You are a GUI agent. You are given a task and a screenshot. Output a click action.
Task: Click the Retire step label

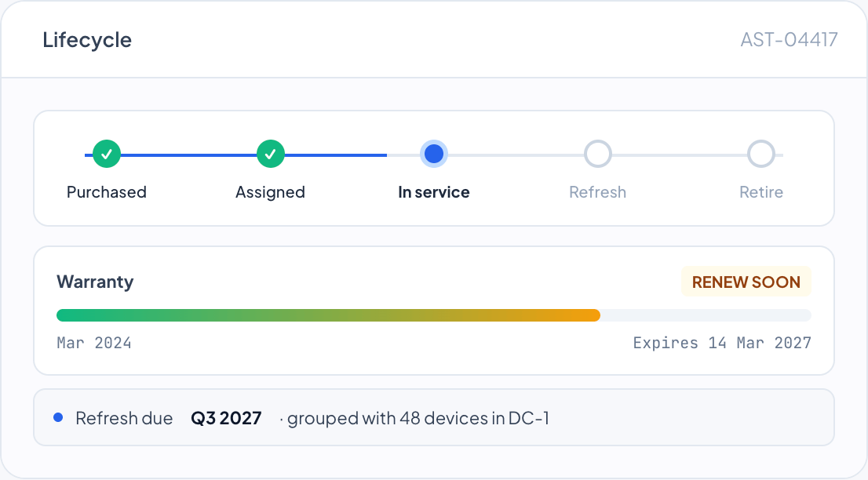click(761, 192)
